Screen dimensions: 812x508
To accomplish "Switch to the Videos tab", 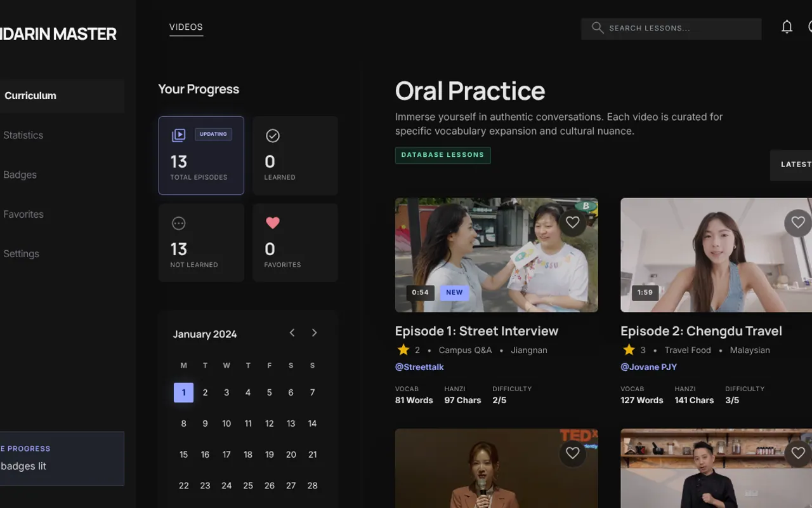I will point(186,27).
